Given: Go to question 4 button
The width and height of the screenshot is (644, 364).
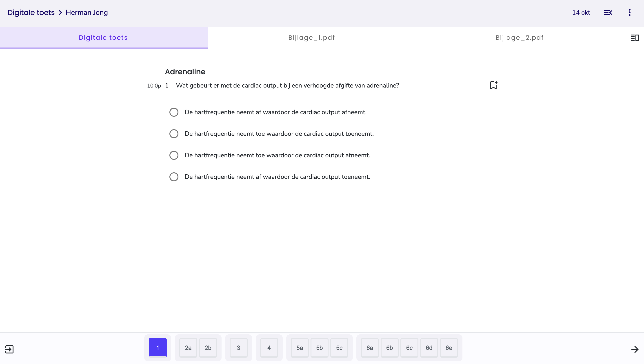Looking at the screenshot, I should pos(269,348).
